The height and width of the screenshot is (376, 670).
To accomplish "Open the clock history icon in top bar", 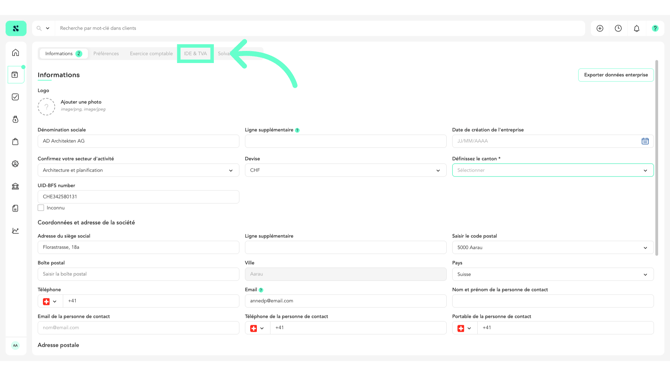I will (x=618, y=28).
